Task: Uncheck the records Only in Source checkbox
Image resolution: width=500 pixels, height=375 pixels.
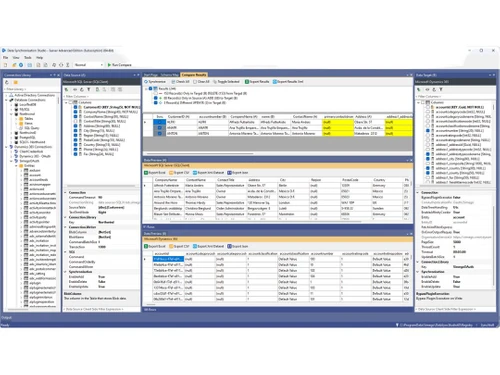Action: click(x=155, y=98)
